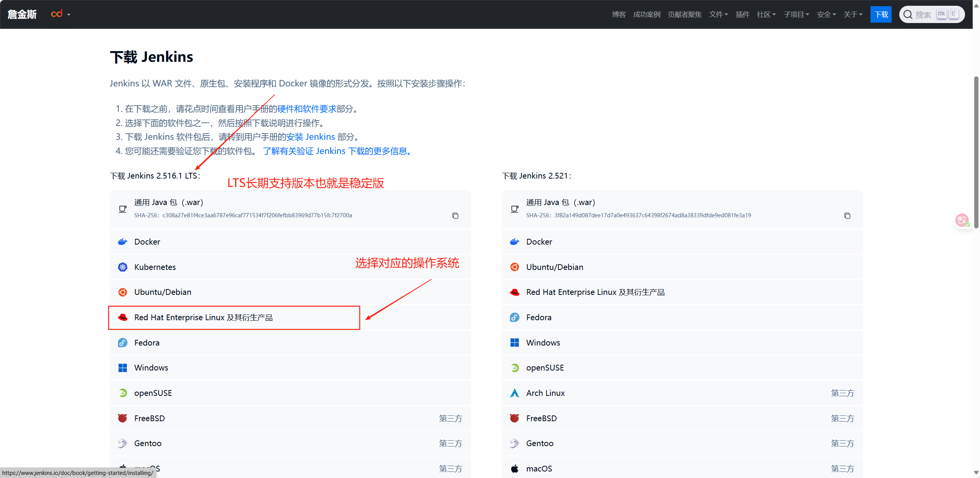
Task: Expand the 社区 dropdown menu
Action: click(x=766, y=14)
